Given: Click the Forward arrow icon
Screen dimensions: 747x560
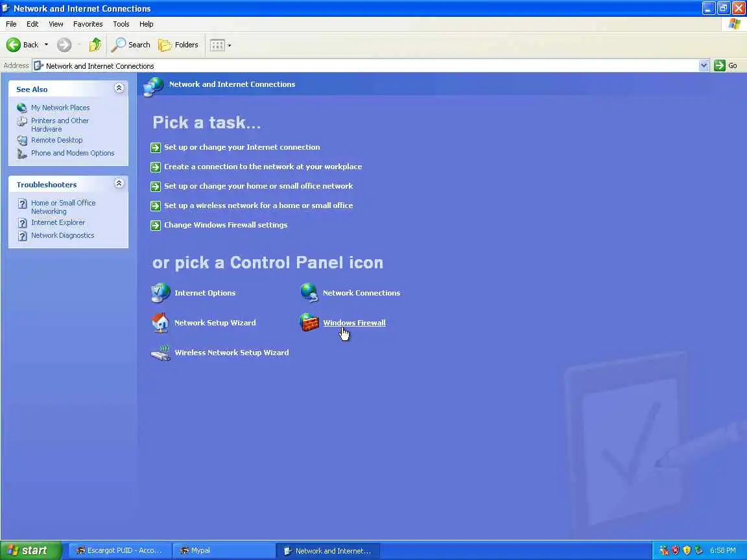Looking at the screenshot, I should pyautogui.click(x=64, y=45).
